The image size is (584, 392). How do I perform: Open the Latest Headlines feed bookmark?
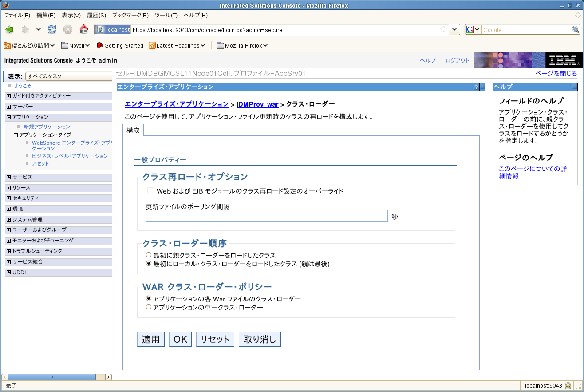click(x=177, y=45)
